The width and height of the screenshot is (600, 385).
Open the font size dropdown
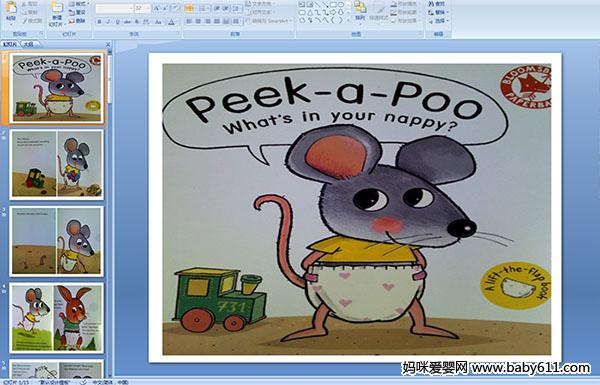148,8
